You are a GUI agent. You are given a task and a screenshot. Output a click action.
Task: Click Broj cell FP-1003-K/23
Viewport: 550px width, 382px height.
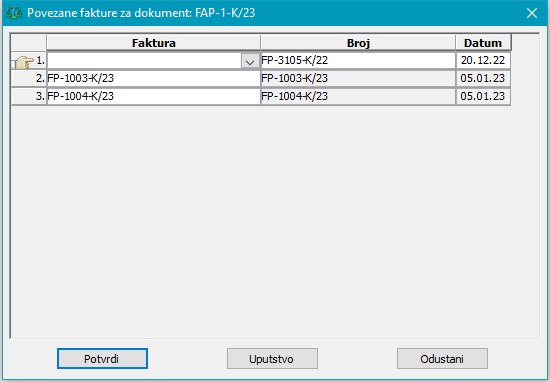[x=358, y=78]
